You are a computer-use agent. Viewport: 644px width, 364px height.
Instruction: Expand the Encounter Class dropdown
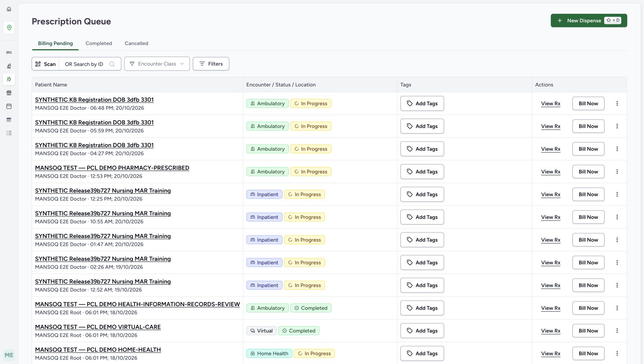click(x=157, y=64)
